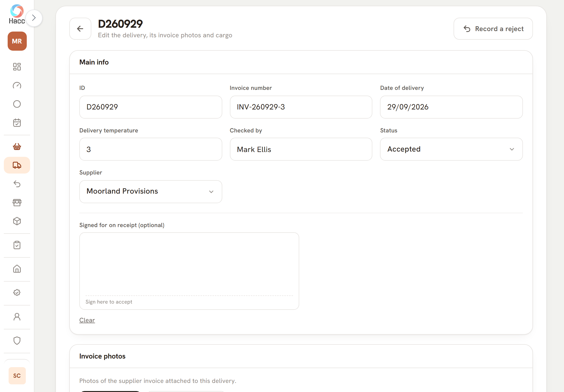This screenshot has width=564, height=392.
Task: Click the ID field D260929
Action: [x=151, y=107]
